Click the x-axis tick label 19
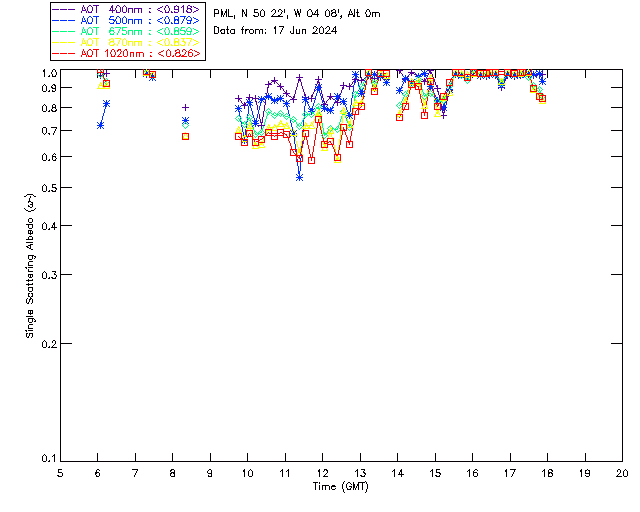This screenshot has width=640, height=512. [585, 473]
